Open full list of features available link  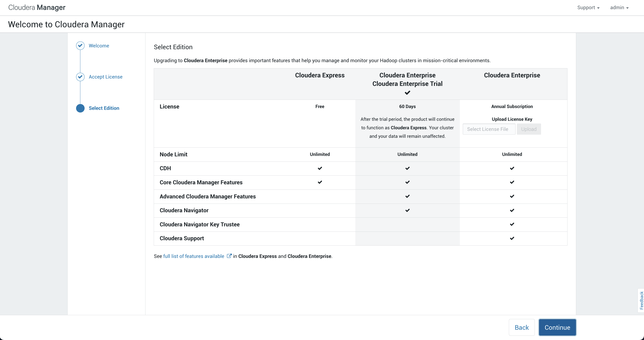[194, 256]
